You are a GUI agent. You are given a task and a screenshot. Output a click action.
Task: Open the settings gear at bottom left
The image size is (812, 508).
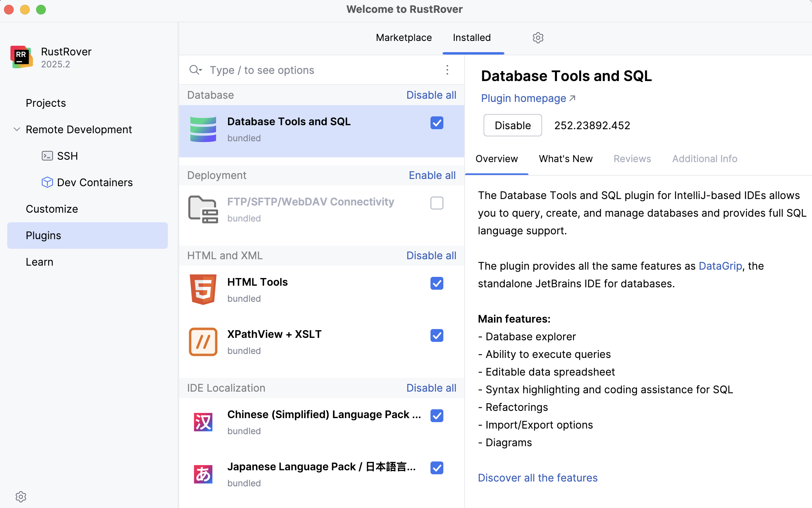21,497
